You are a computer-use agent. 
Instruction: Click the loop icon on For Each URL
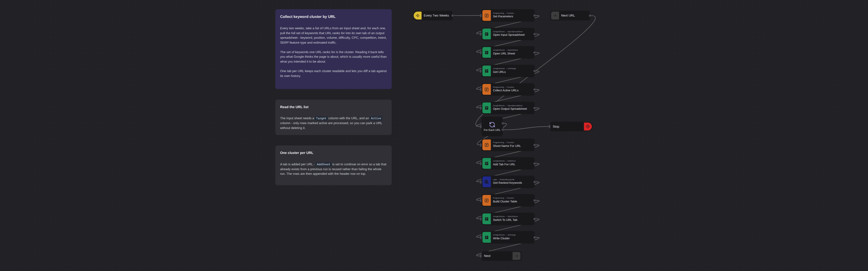492,125
